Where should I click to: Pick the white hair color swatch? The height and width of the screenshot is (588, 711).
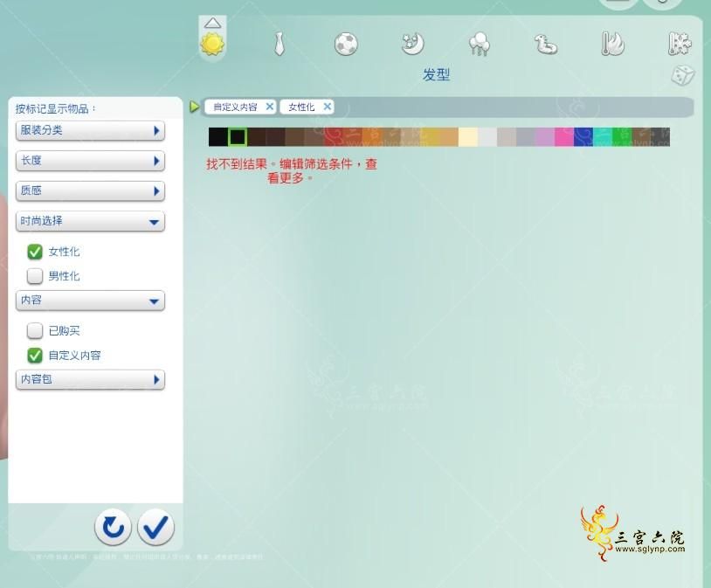(487, 137)
